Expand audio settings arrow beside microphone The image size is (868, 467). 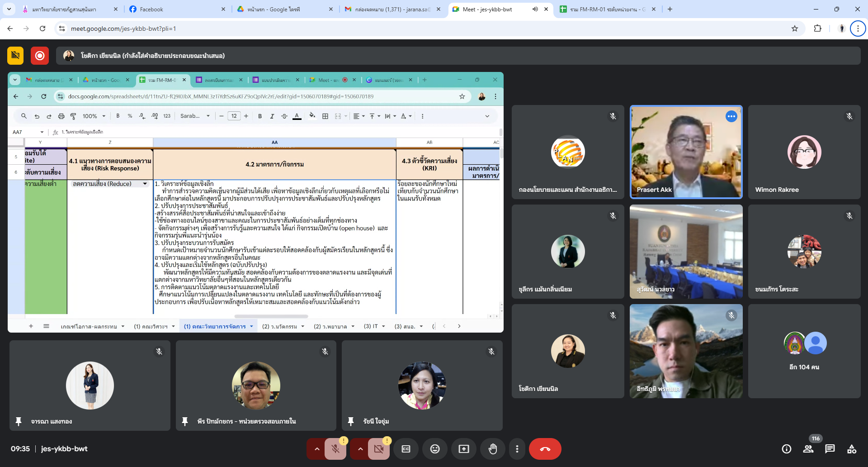[x=317, y=449]
